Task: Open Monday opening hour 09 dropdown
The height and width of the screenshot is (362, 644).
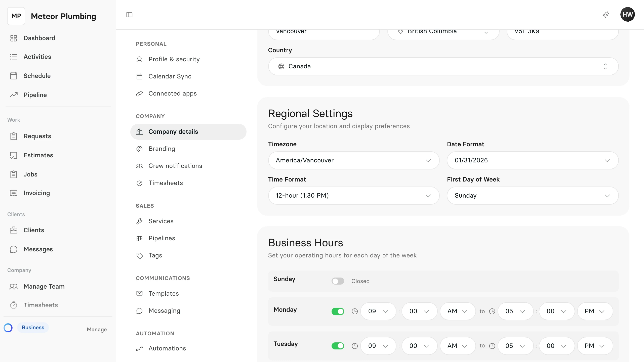Action: [378, 311]
